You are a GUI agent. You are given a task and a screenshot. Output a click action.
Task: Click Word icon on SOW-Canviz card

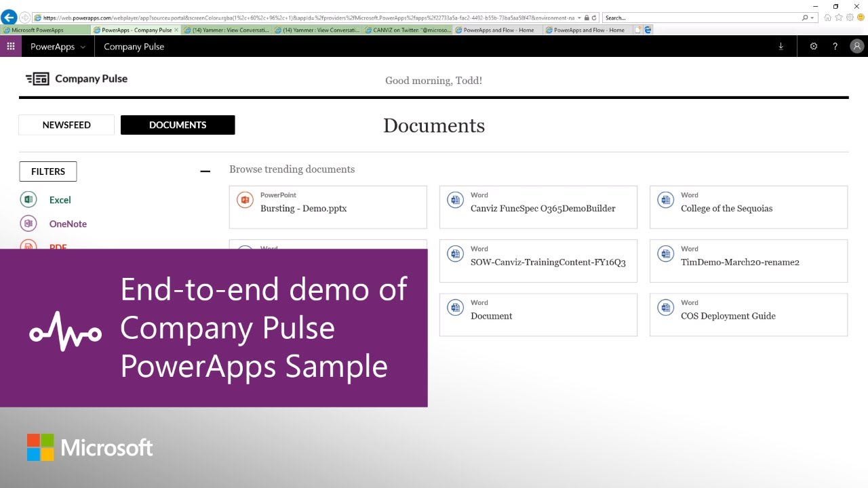click(455, 254)
